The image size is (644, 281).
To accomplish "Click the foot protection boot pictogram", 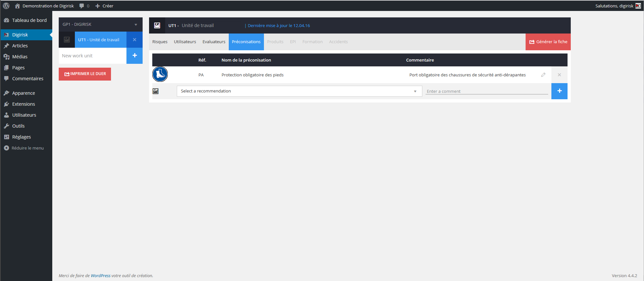I will (160, 74).
